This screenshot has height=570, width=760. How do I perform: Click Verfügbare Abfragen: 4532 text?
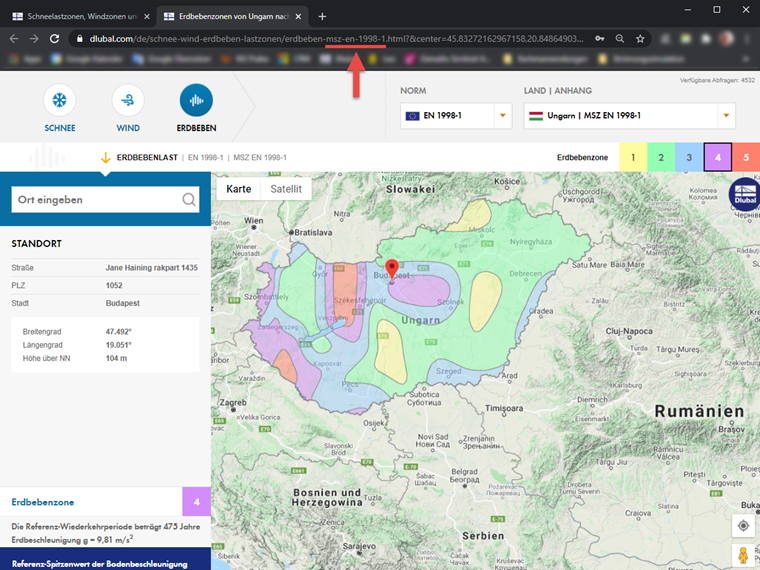point(717,80)
